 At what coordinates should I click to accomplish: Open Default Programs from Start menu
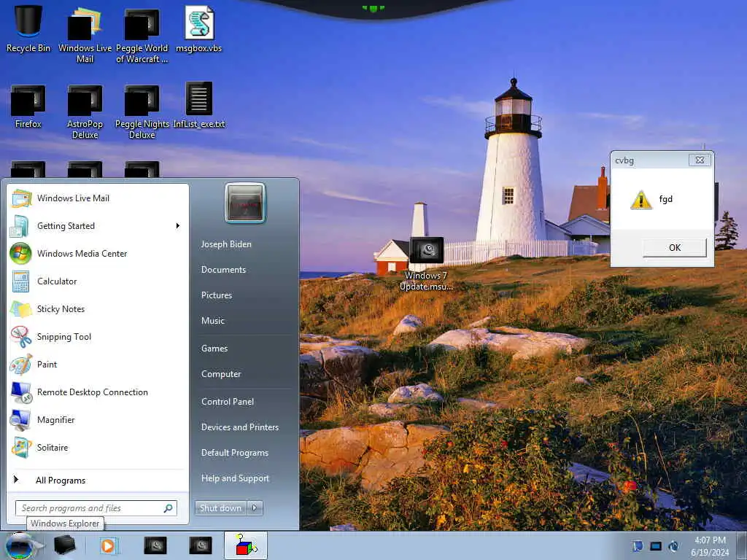coord(235,452)
